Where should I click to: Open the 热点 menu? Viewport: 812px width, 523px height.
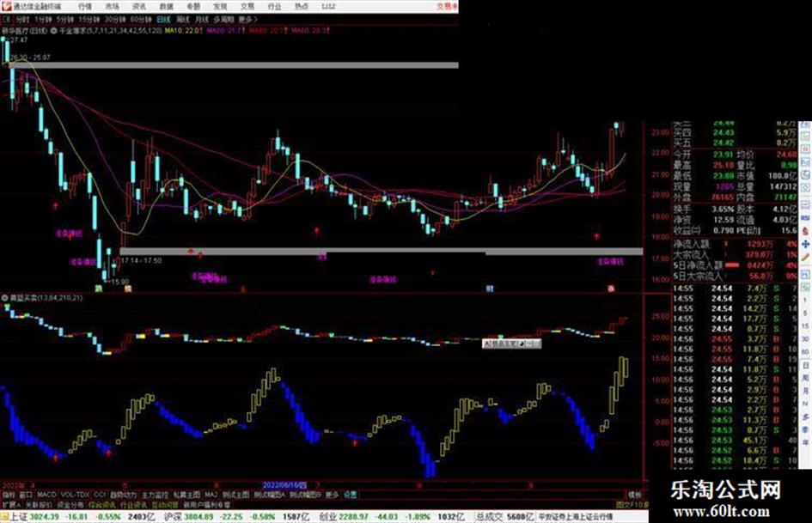[x=302, y=6]
